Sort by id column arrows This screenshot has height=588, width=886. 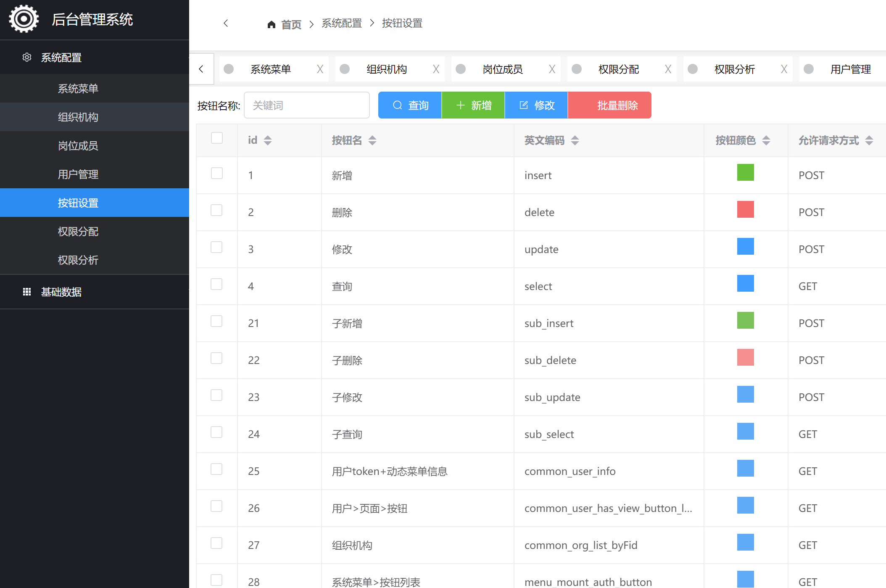[x=268, y=140]
